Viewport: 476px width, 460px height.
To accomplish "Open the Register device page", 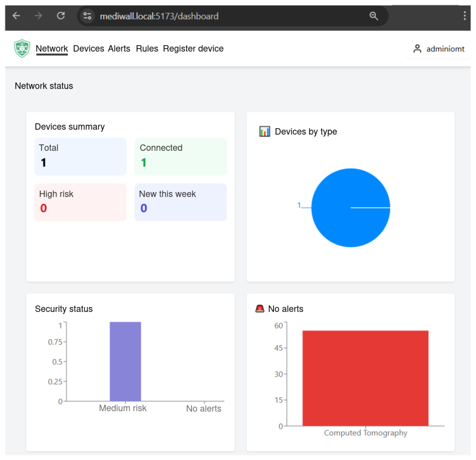I will click(193, 49).
